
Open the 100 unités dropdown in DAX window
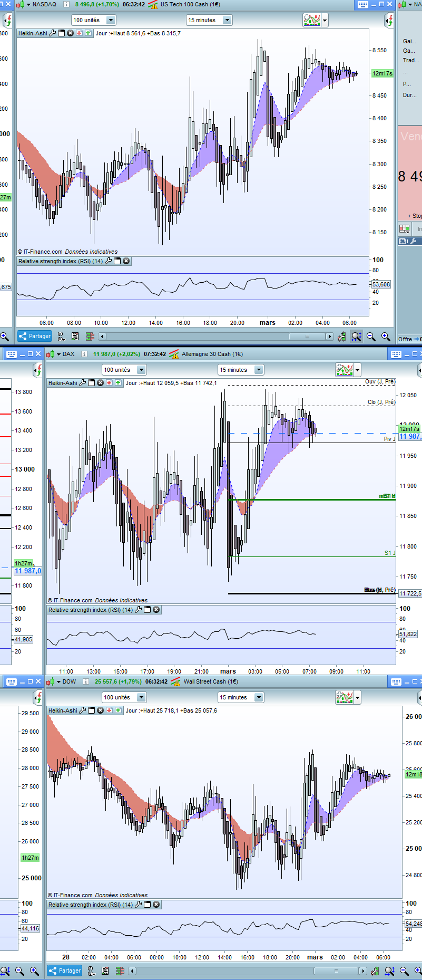(124, 370)
